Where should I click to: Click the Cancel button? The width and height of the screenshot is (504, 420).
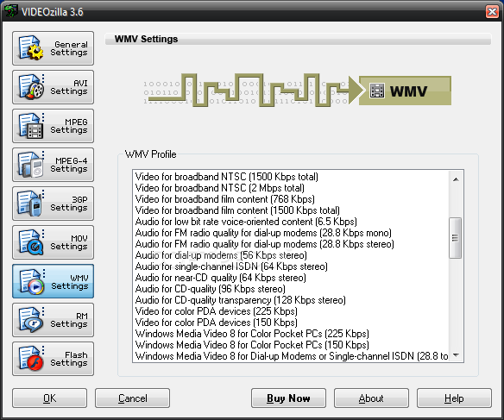(132, 398)
